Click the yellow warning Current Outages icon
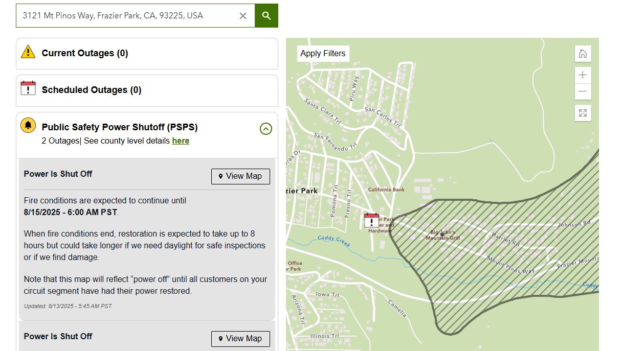 pyautogui.click(x=28, y=52)
